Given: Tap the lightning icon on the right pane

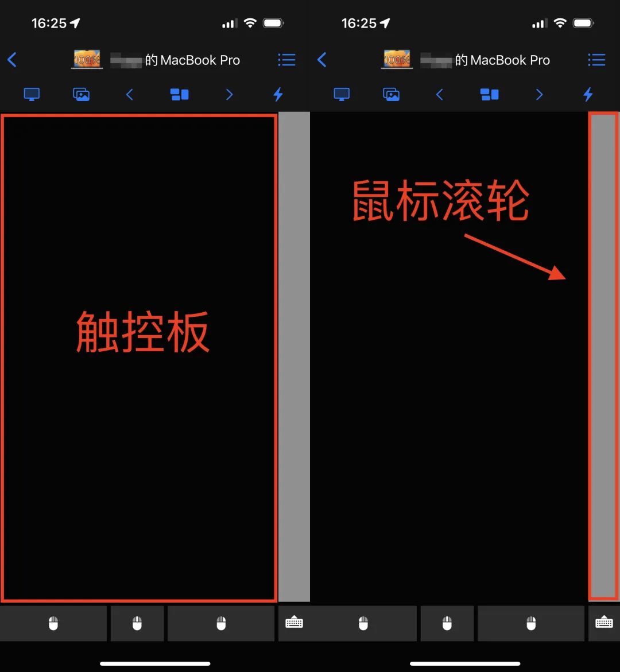Looking at the screenshot, I should point(588,94).
